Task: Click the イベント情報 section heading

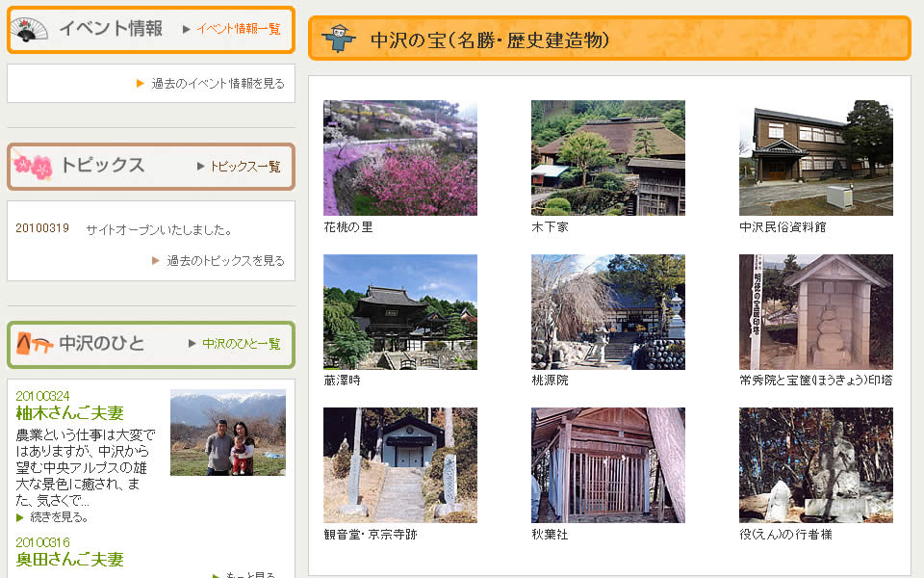Action: (111, 28)
